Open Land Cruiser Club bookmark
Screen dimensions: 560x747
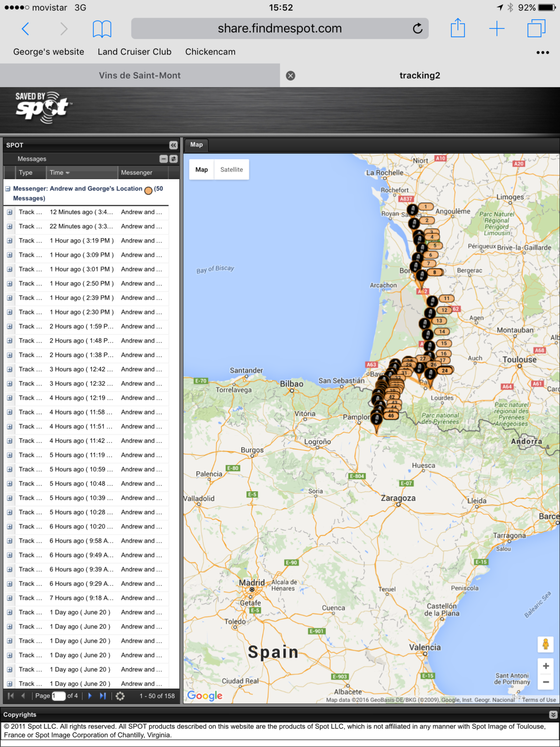click(134, 52)
